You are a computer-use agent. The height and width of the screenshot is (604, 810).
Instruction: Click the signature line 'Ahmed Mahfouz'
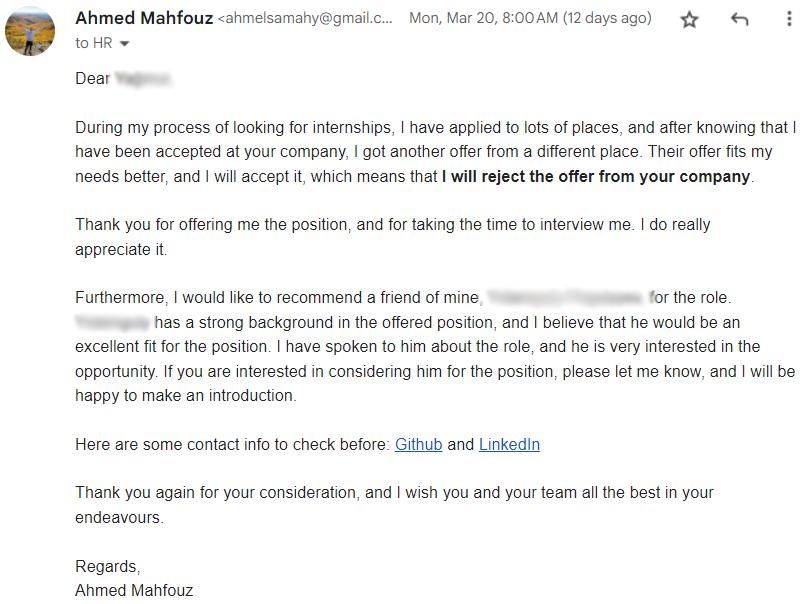(x=134, y=590)
